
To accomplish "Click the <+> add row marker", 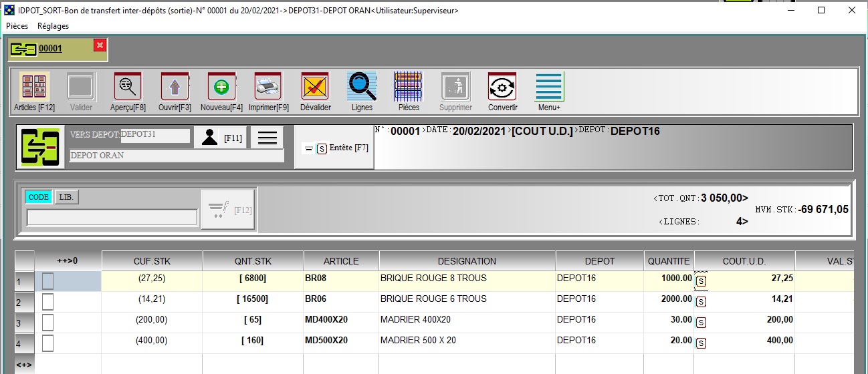I will pos(24,365).
